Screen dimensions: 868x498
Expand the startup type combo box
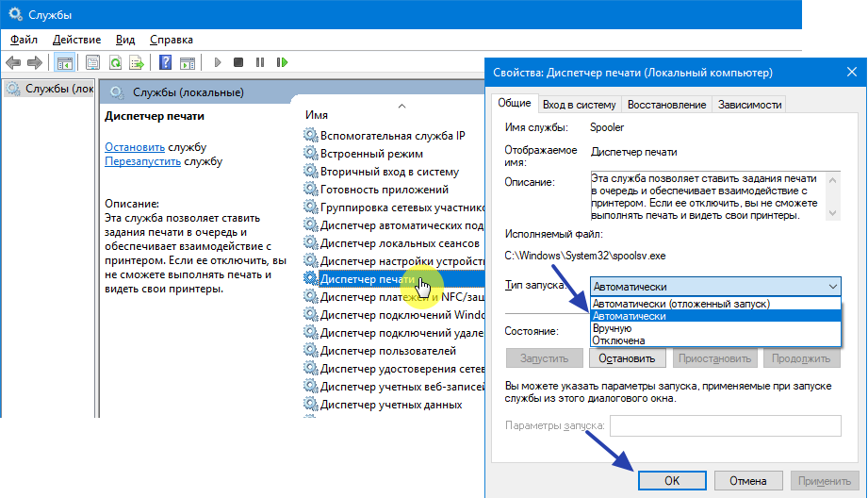click(x=716, y=286)
